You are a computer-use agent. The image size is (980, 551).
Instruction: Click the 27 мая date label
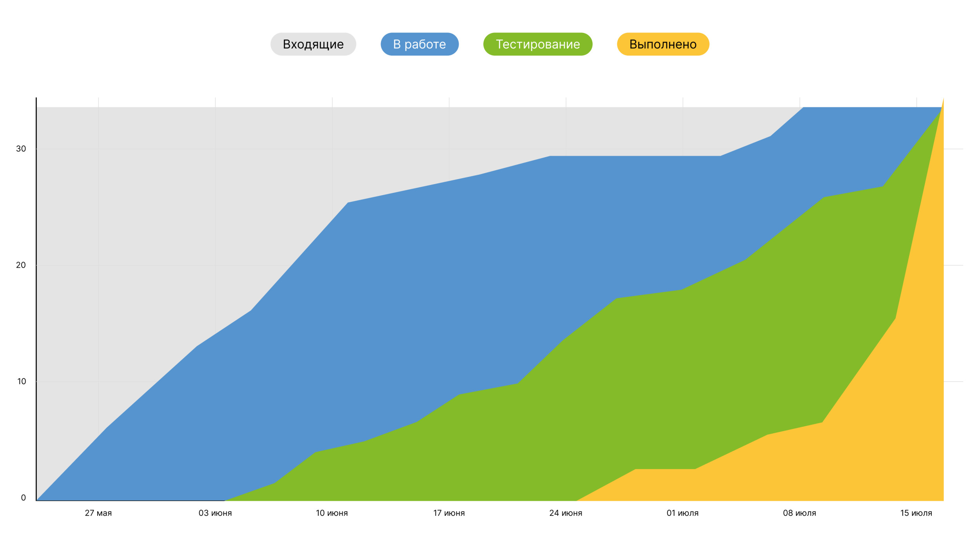(98, 513)
